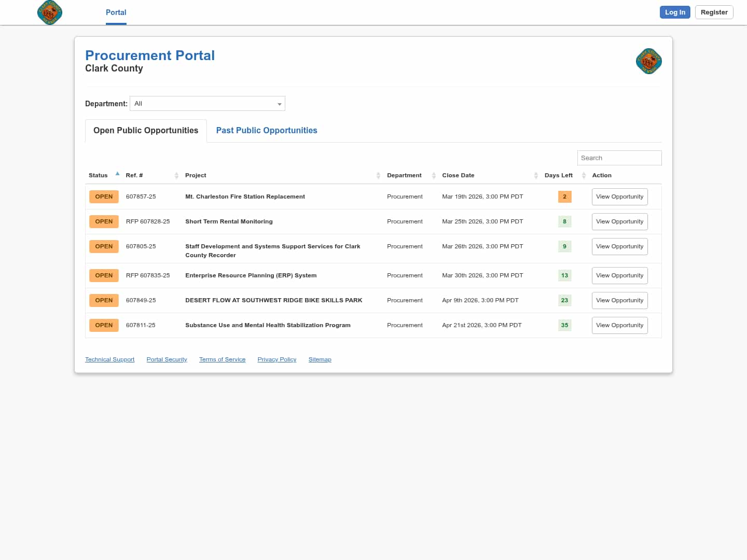Sort table by Status column arrow
Viewport: 747px width, 560px height.
[117, 174]
